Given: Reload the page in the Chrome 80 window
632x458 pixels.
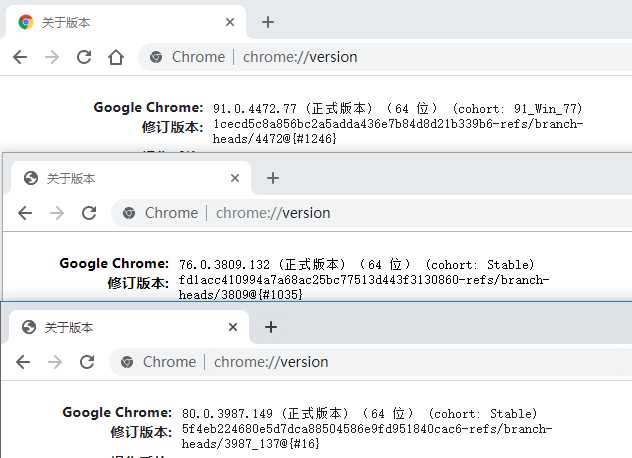Looking at the screenshot, I should click(87, 362).
